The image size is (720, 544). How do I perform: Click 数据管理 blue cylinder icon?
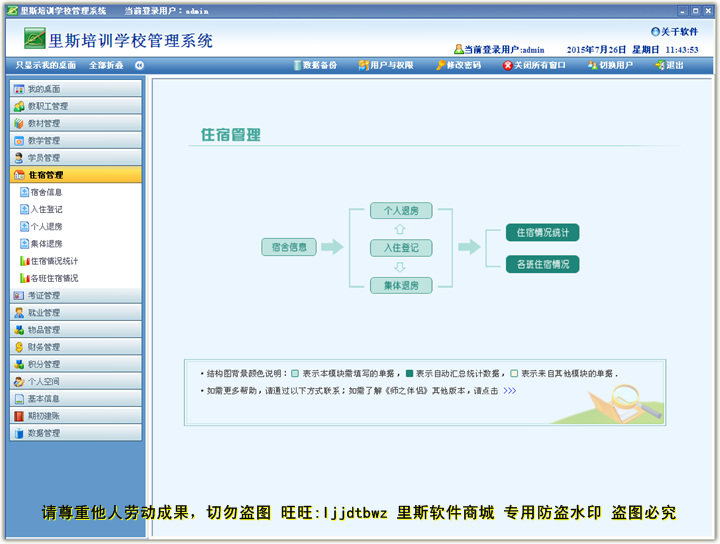pyautogui.click(x=19, y=433)
